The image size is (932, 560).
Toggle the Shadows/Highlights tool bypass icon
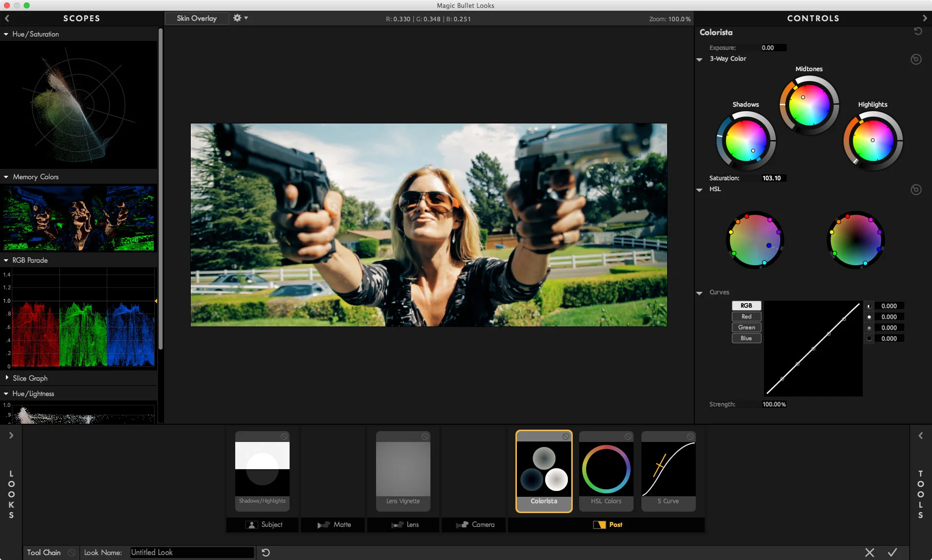(x=284, y=437)
